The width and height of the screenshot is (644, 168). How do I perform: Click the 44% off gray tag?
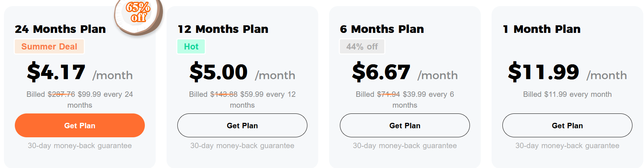pos(362,47)
